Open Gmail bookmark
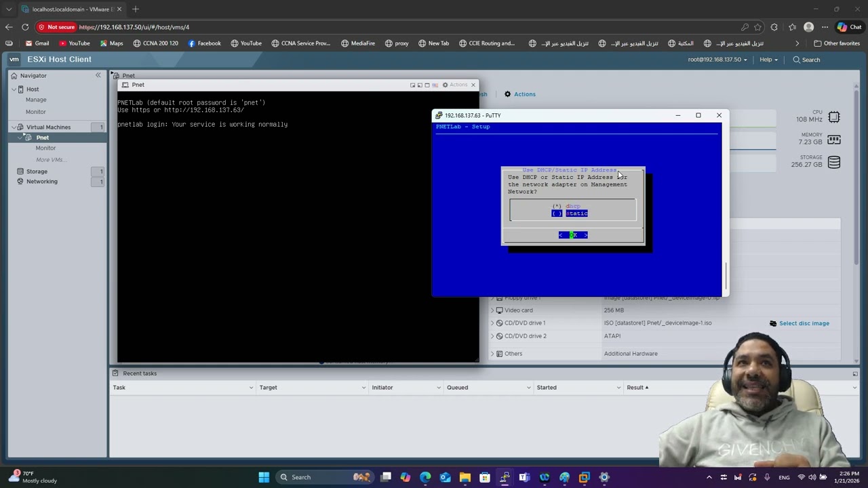 (x=37, y=43)
